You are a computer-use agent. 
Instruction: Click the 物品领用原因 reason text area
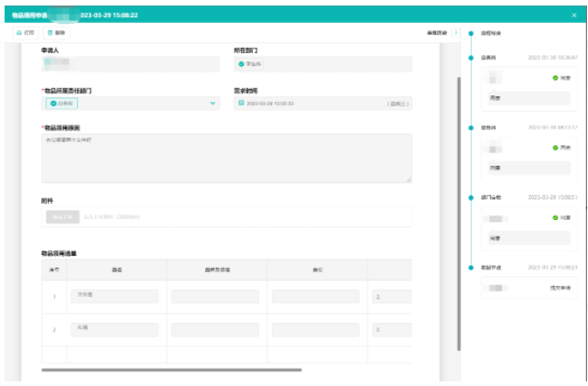pos(226,158)
